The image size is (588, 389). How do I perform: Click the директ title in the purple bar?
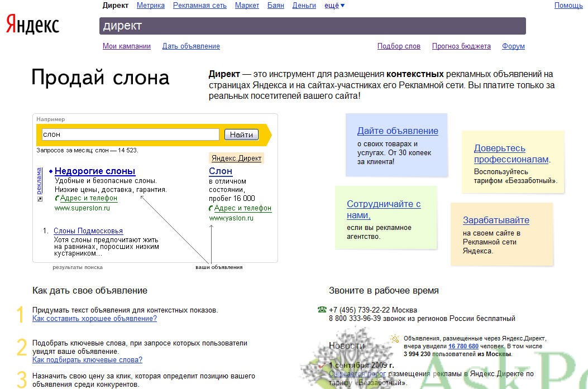point(122,26)
